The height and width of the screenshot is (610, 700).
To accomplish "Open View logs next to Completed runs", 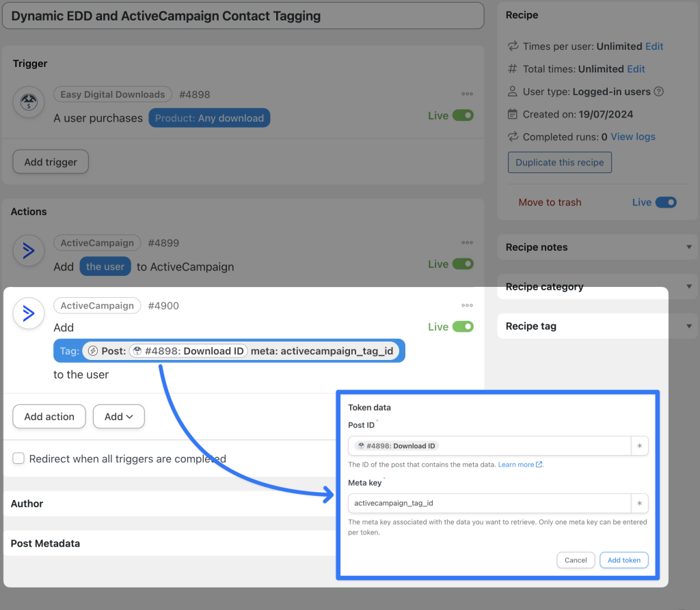I will click(x=632, y=137).
